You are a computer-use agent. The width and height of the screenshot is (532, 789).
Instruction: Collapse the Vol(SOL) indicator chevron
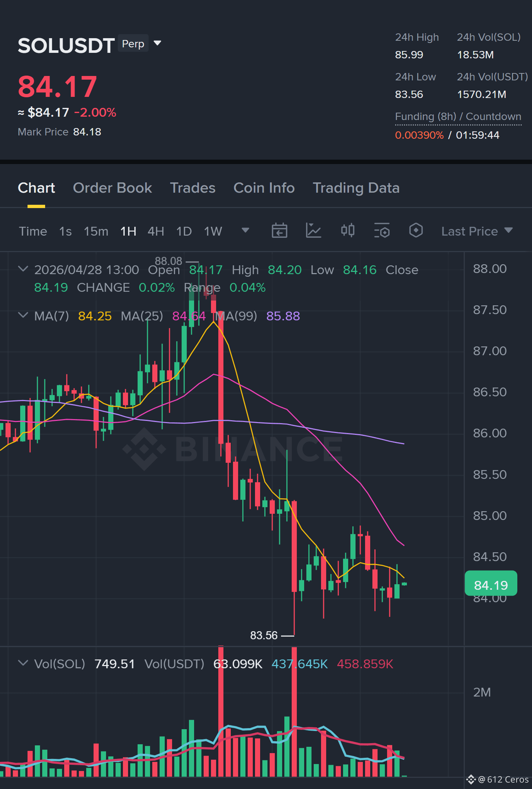click(x=23, y=663)
